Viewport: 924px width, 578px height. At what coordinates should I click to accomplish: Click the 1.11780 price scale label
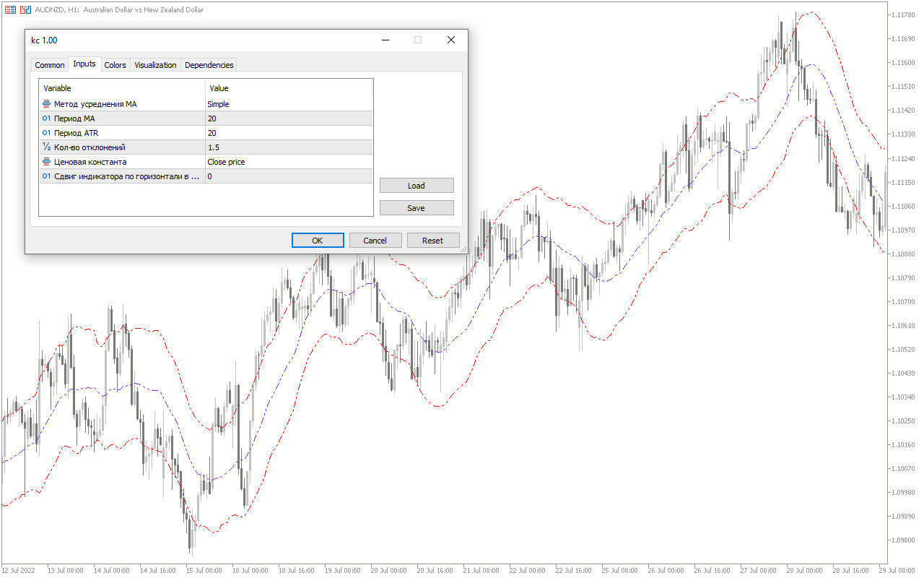(902, 15)
